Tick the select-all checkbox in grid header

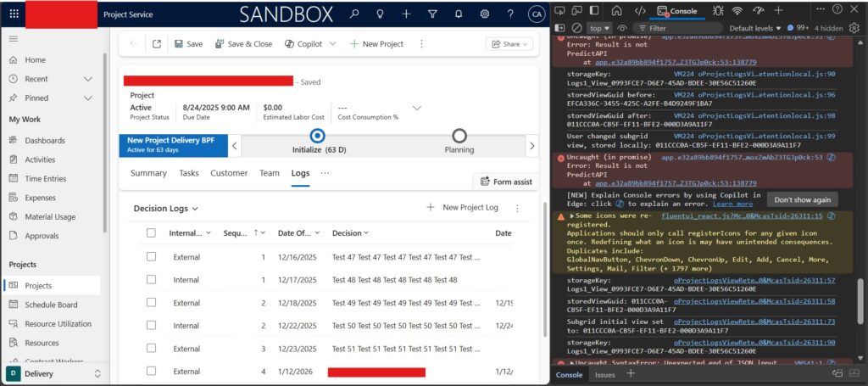151,233
